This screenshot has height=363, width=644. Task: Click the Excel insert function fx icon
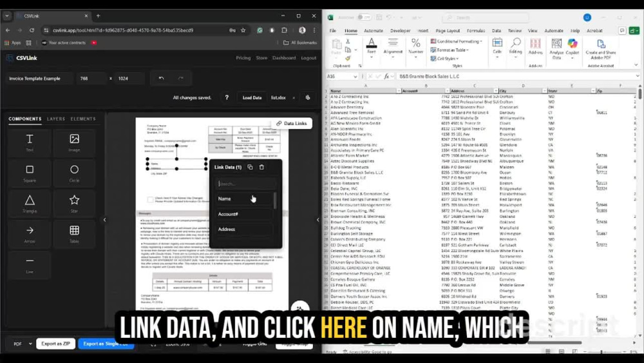386,76
